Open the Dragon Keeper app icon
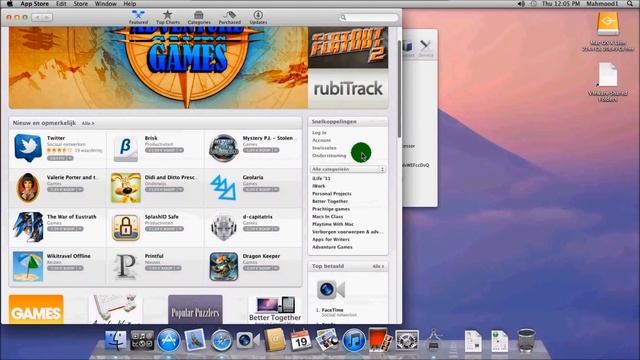The height and width of the screenshot is (360, 640). pos(224,267)
